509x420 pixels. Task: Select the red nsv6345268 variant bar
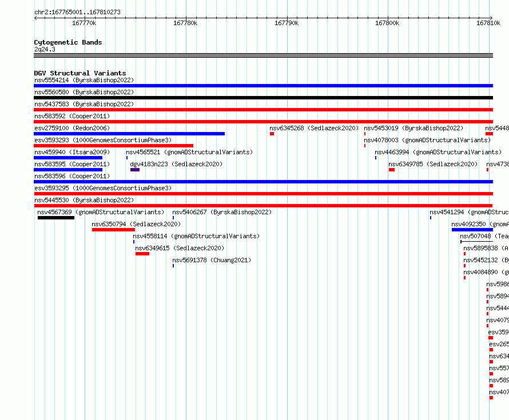point(272,134)
